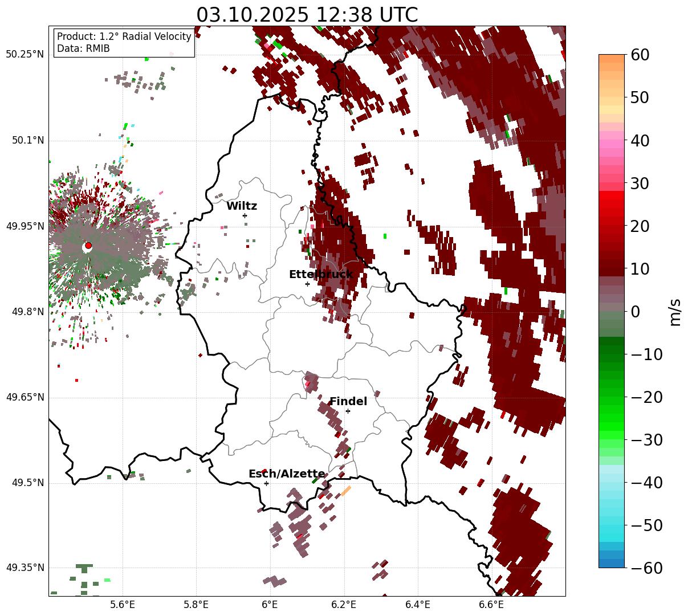Screen dimensions: 688x616
Task: Click the 5.6°E longitude label
Action: click(x=123, y=605)
